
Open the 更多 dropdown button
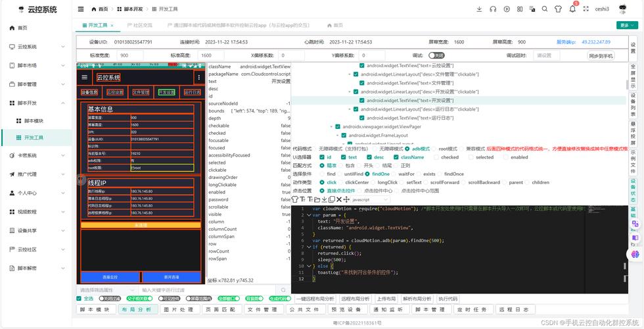[x=627, y=25]
